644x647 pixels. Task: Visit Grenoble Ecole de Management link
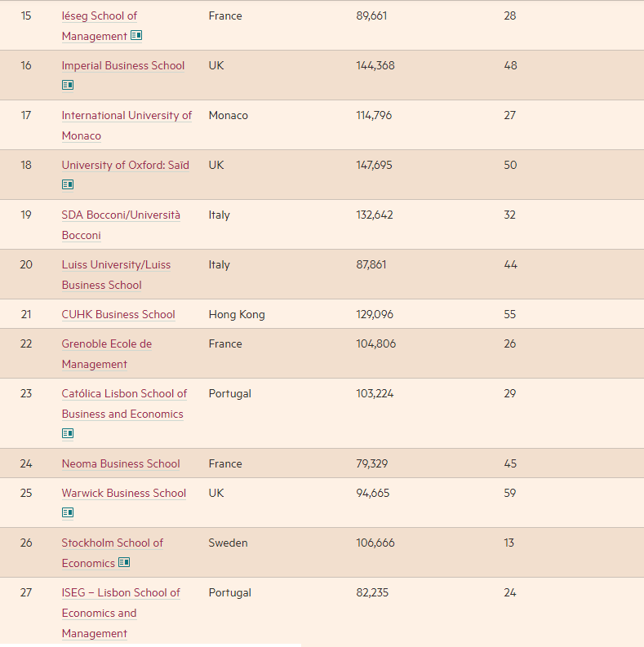(106, 354)
